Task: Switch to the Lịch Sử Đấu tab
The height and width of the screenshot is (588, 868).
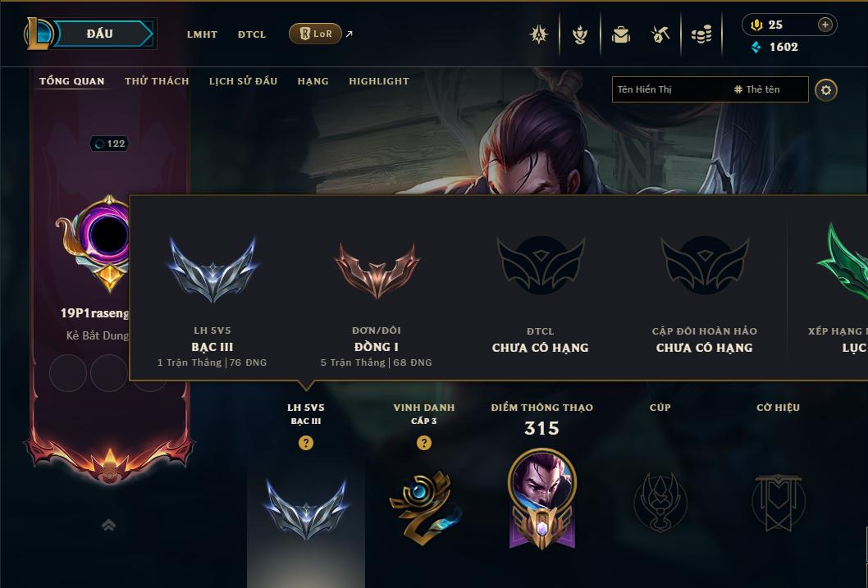Action: tap(243, 81)
